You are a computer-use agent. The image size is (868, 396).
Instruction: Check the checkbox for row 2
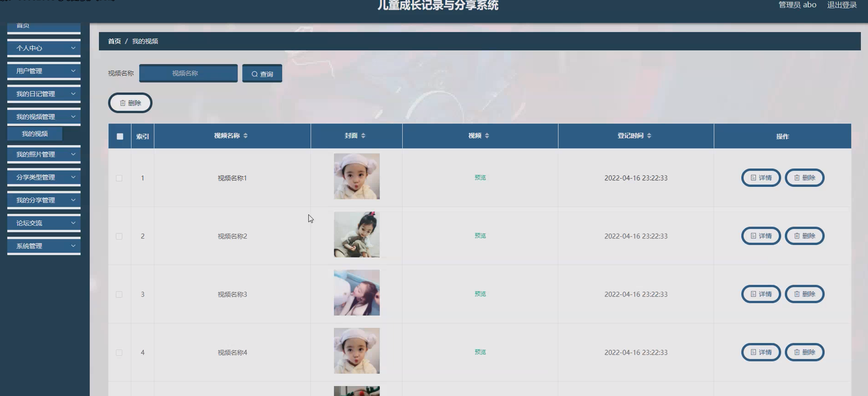[119, 237]
